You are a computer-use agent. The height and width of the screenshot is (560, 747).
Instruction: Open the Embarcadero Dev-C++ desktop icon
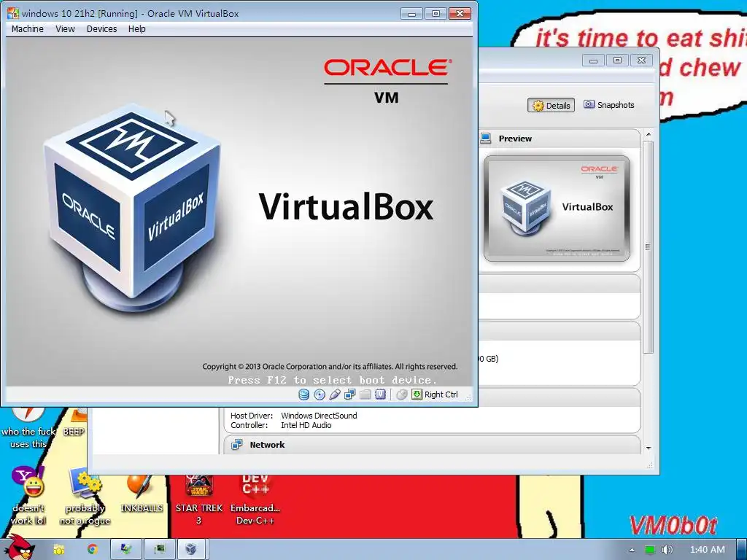point(255,499)
